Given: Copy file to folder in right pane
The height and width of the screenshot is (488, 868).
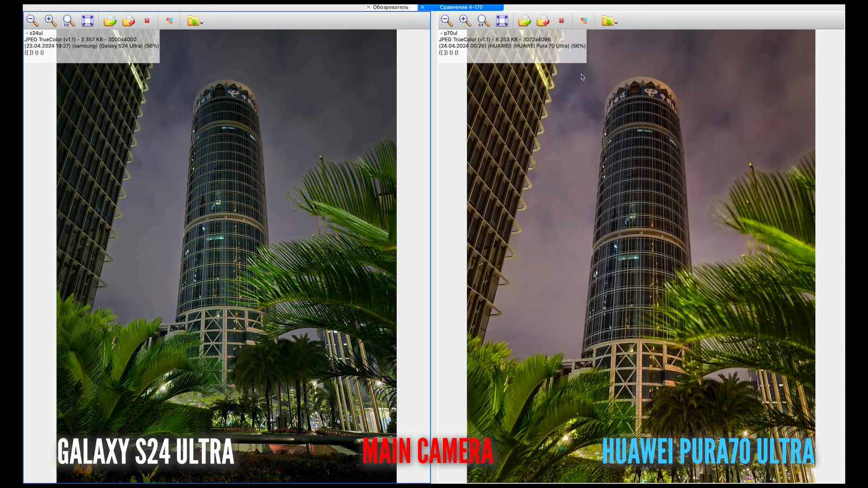Looking at the screenshot, I should (x=525, y=21).
